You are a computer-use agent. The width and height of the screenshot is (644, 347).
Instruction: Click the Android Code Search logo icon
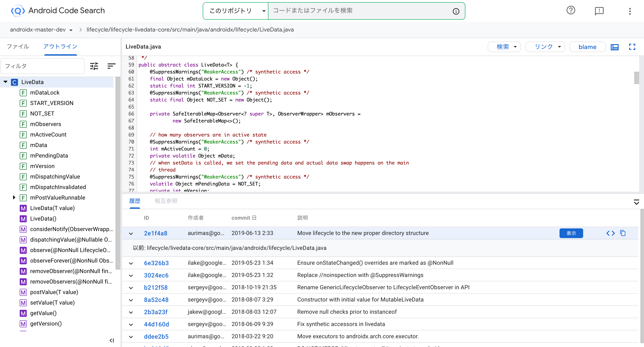(18, 11)
